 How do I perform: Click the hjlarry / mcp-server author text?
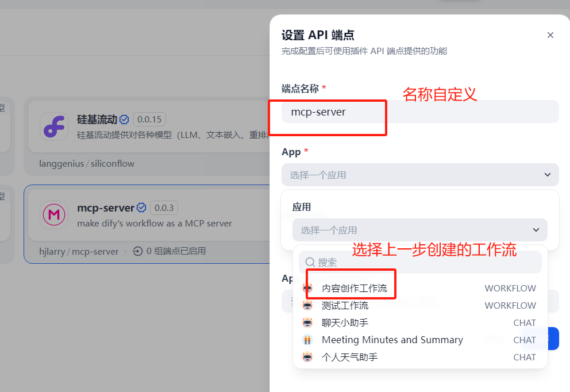79,251
